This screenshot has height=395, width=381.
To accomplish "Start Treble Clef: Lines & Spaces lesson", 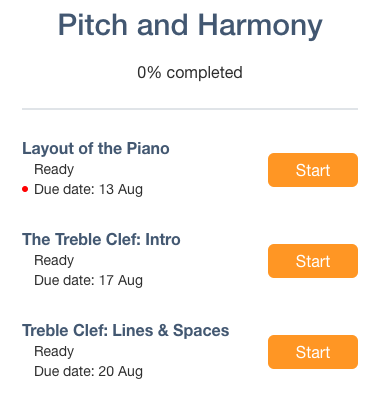I will pos(313,352).
